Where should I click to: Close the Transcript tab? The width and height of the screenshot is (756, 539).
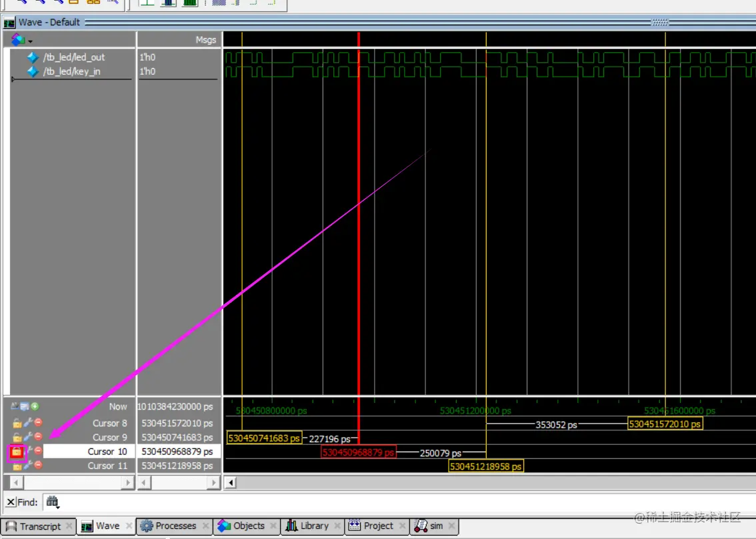[x=69, y=526]
